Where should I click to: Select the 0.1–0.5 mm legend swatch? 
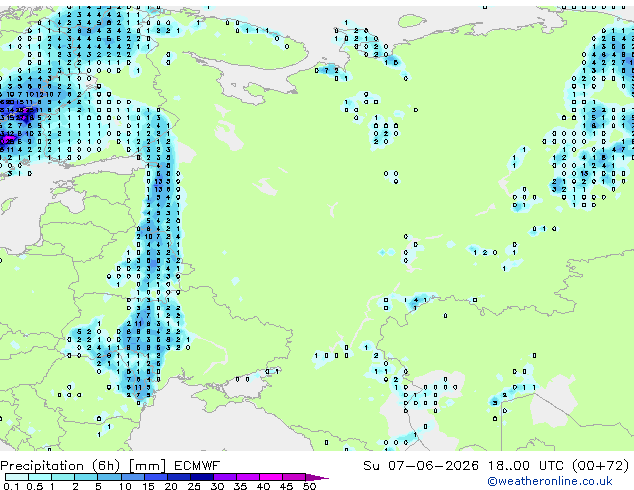(17, 477)
